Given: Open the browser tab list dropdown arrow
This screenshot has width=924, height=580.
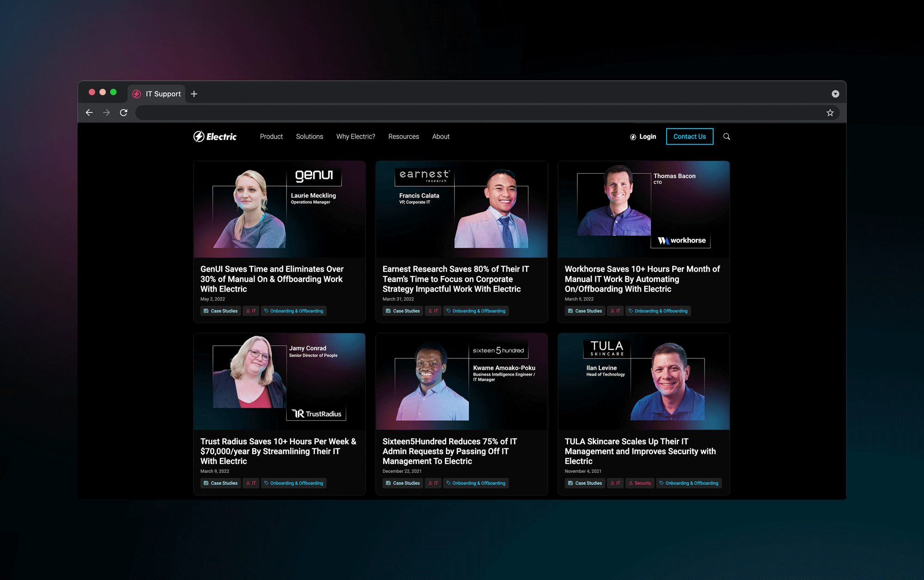Looking at the screenshot, I should (835, 94).
